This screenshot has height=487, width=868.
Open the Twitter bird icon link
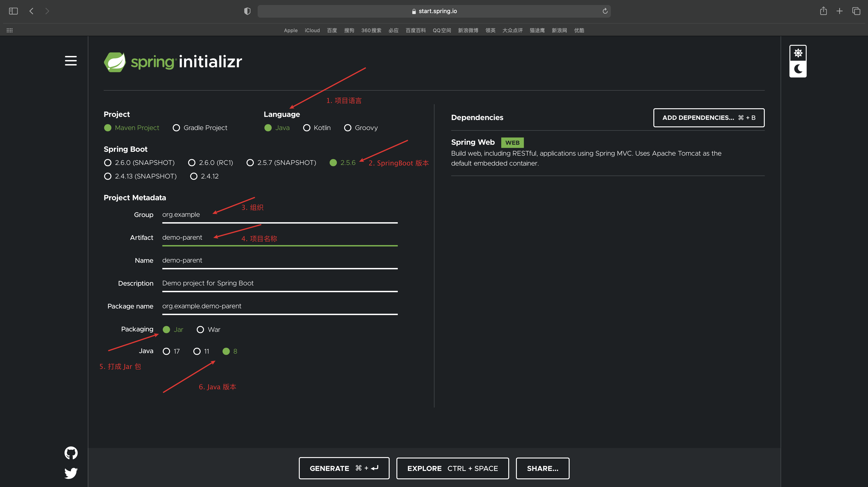pos(71,473)
